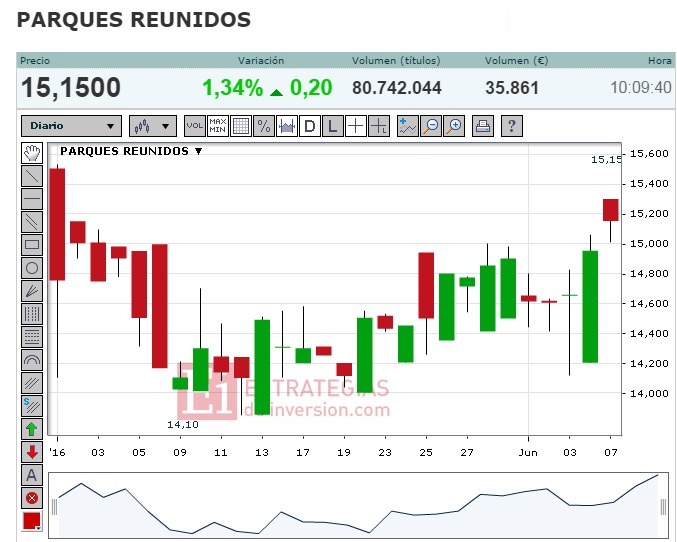This screenshot has width=677, height=542.
Task: Insert a green up arrow marker
Action: [32, 429]
